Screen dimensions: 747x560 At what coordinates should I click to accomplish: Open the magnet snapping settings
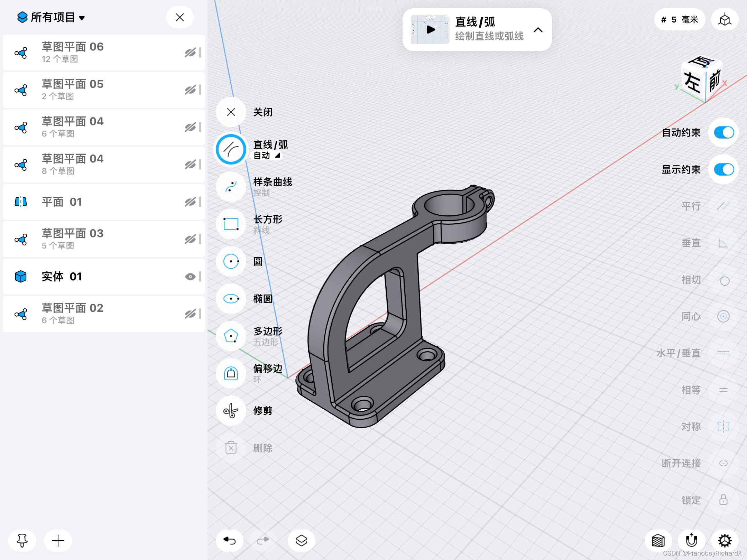point(691,540)
